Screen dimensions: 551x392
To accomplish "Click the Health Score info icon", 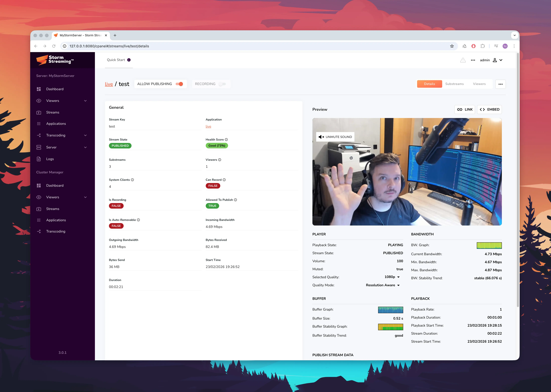I will (x=226, y=140).
